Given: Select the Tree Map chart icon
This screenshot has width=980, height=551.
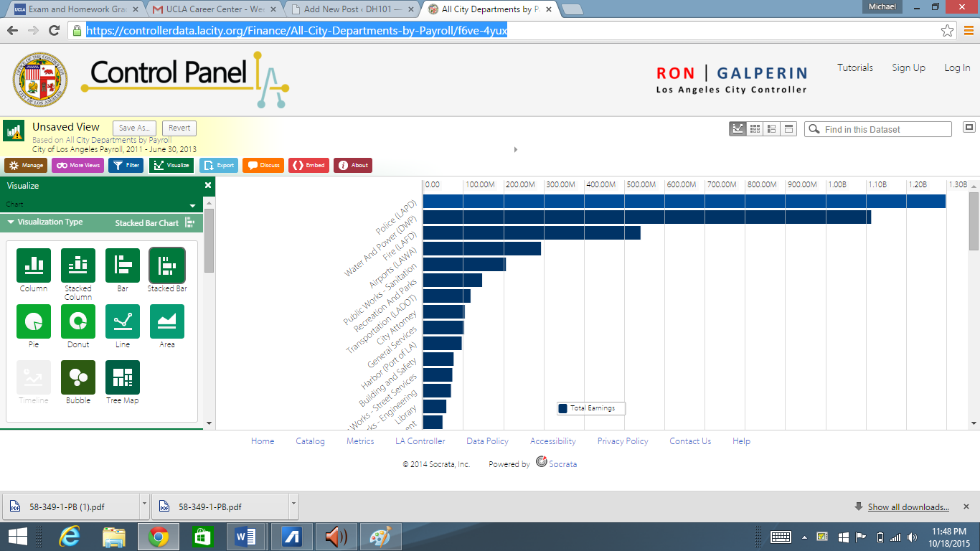Looking at the screenshot, I should [123, 377].
